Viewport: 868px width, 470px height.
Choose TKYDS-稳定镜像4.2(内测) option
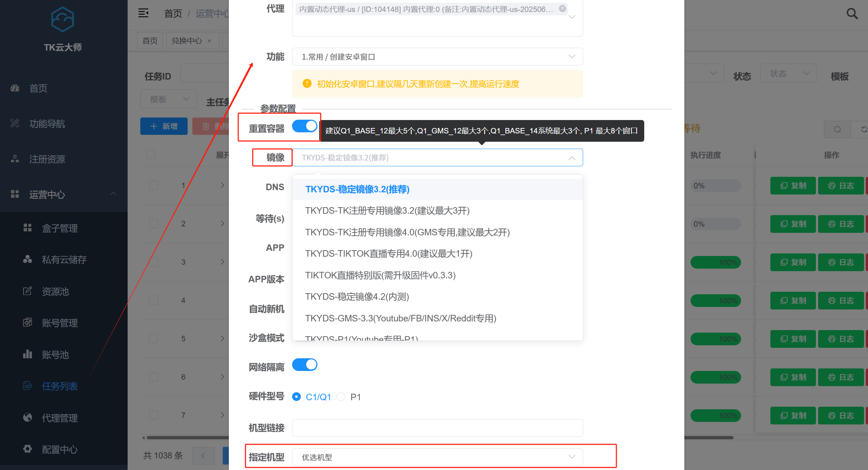(357, 297)
